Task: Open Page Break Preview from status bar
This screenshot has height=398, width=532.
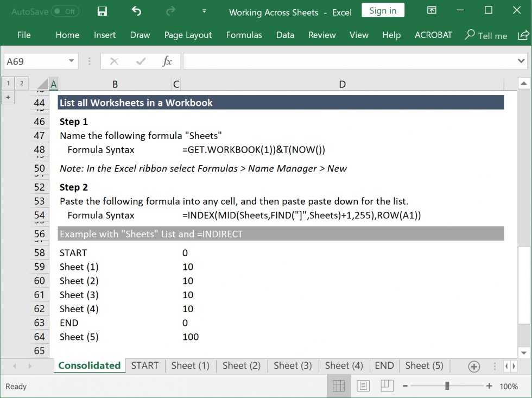Action: tap(388, 386)
